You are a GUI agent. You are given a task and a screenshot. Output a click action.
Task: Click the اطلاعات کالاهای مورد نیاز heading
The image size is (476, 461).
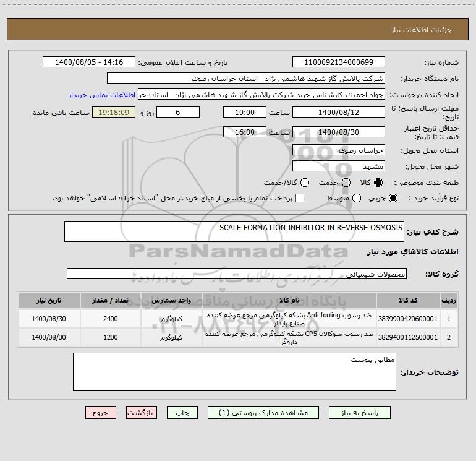[x=413, y=252]
